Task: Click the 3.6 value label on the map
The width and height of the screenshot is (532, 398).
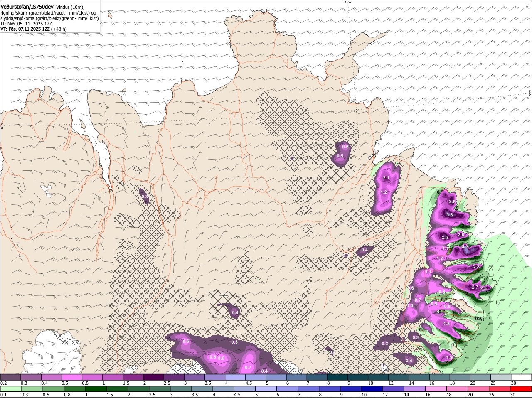Action: point(450,215)
